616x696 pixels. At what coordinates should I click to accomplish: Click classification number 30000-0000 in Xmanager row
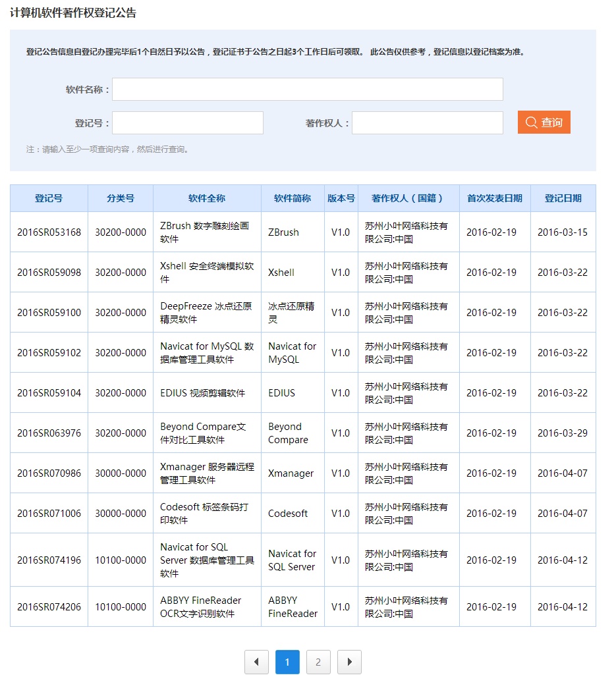pyautogui.click(x=121, y=473)
